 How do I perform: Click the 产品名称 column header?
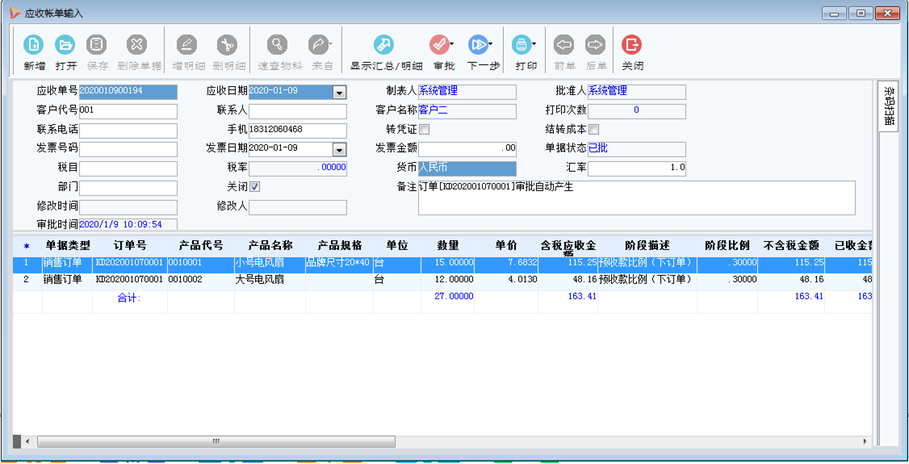point(270,244)
